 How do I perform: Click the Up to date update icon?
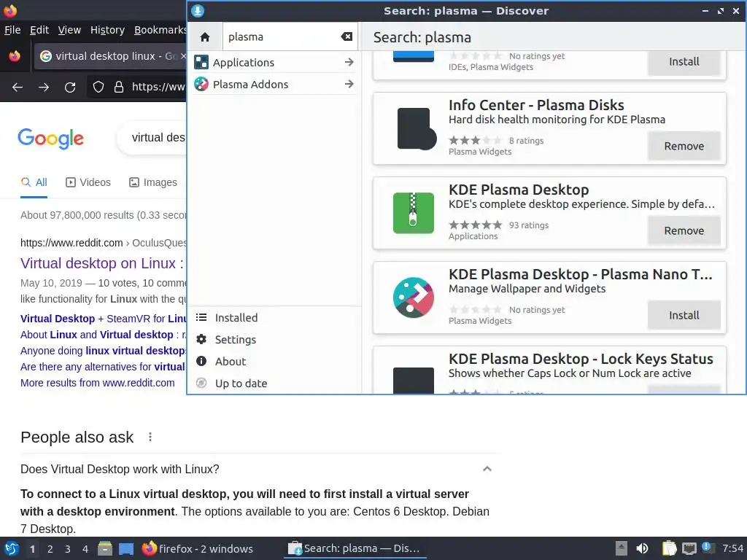(201, 383)
